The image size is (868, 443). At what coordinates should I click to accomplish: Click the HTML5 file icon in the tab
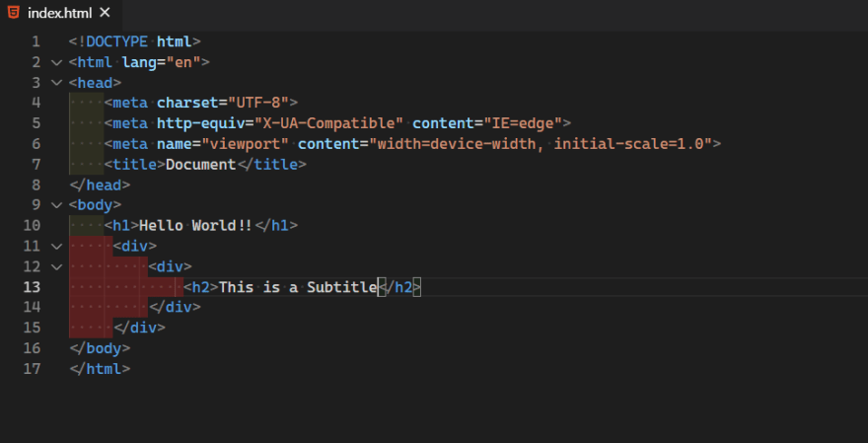[13, 12]
